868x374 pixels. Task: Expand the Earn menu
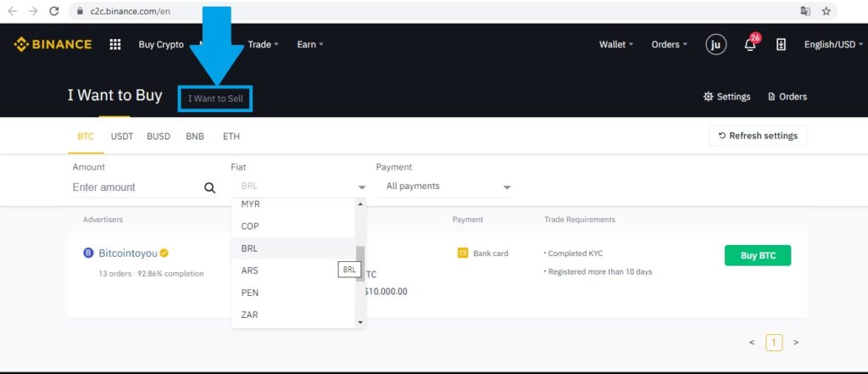pos(310,45)
